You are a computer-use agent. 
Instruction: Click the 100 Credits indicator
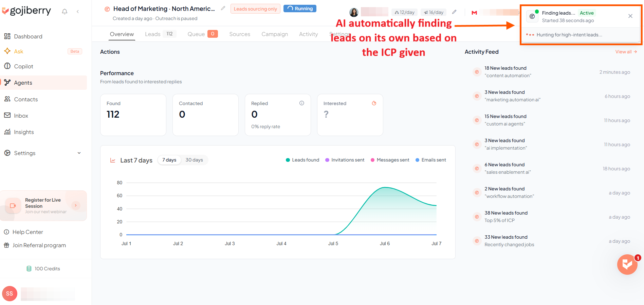[x=43, y=269]
